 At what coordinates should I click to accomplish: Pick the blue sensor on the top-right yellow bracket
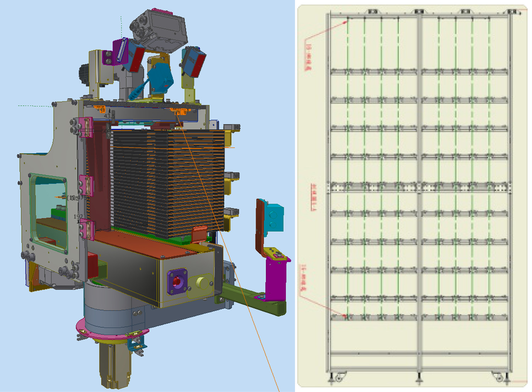pyautogui.click(x=194, y=61)
